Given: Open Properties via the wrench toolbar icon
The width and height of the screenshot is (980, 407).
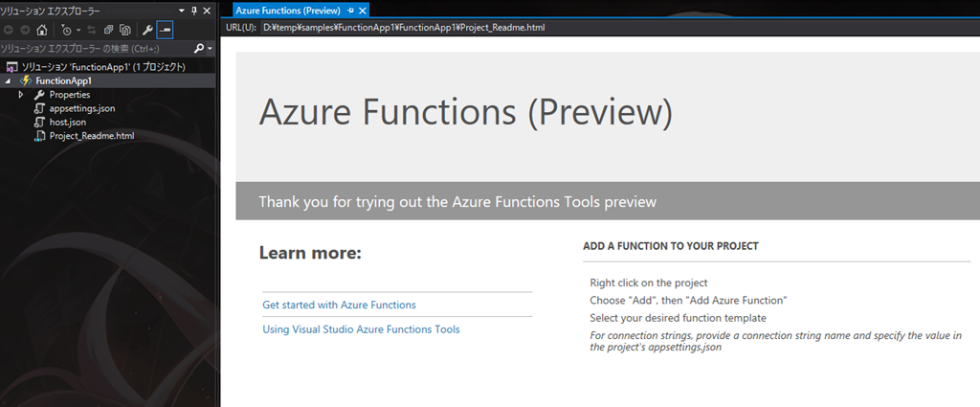Looking at the screenshot, I should (148, 29).
